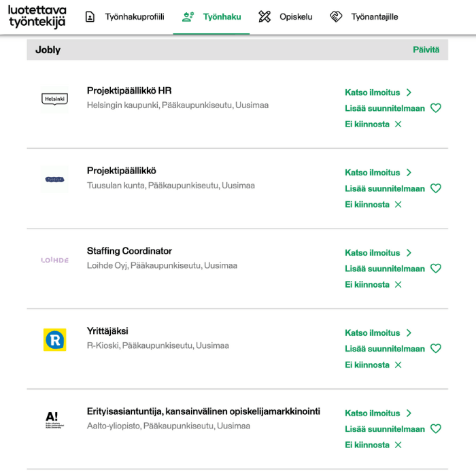Image resolution: width=476 pixels, height=476 pixels.
Task: Open Katso ilmoitus chevron for Tuusulan kunta job
Action: click(409, 173)
